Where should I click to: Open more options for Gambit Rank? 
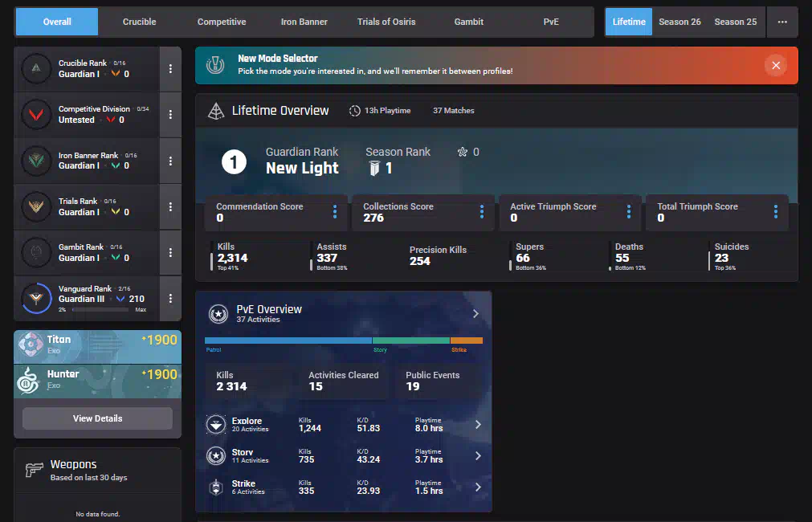pos(170,253)
